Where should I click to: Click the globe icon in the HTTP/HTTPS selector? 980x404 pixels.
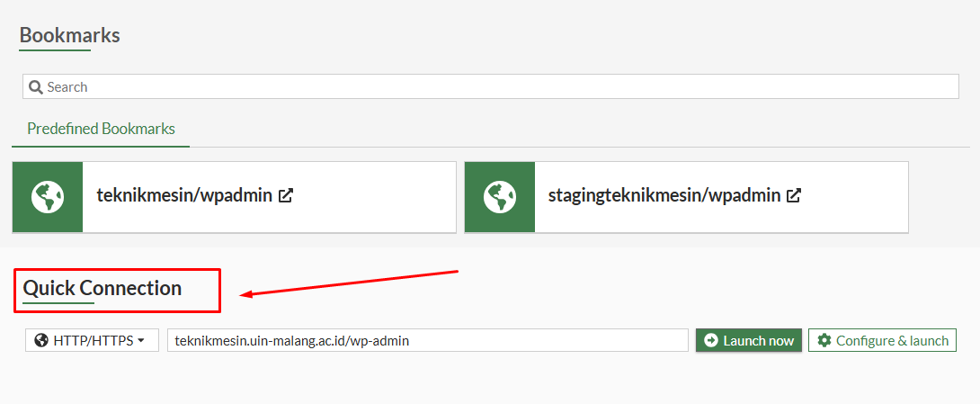[41, 340]
